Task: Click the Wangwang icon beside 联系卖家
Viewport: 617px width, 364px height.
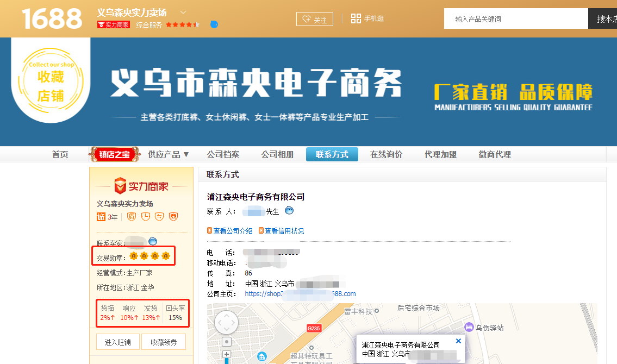Action: click(x=153, y=241)
